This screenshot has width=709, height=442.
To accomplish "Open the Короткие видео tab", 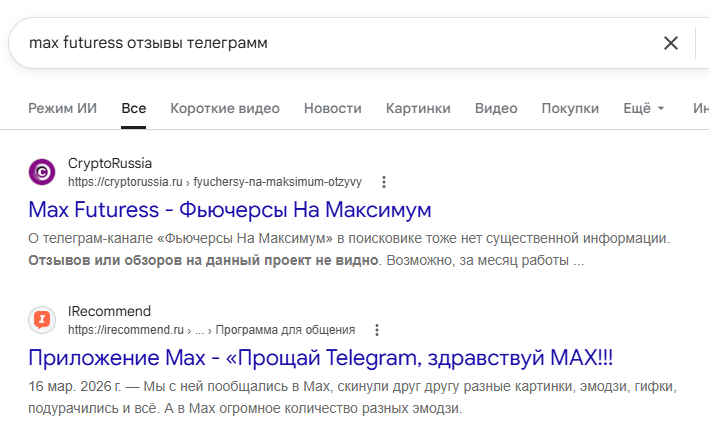I will click(x=225, y=108).
